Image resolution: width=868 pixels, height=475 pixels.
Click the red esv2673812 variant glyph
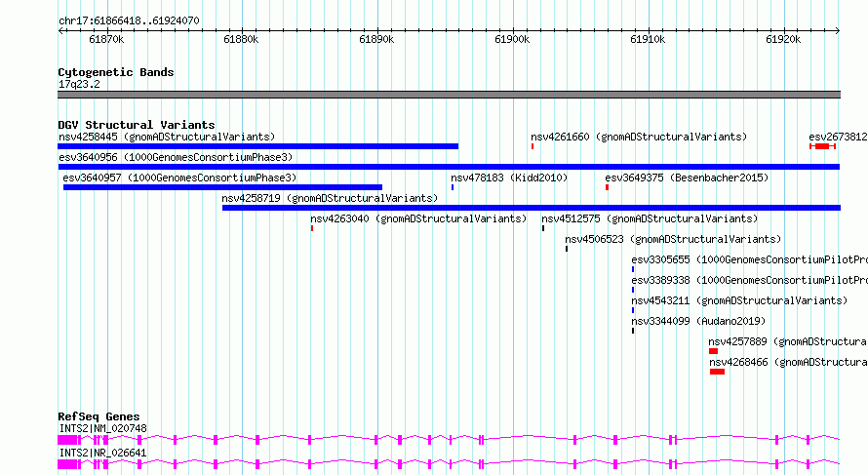click(822, 146)
